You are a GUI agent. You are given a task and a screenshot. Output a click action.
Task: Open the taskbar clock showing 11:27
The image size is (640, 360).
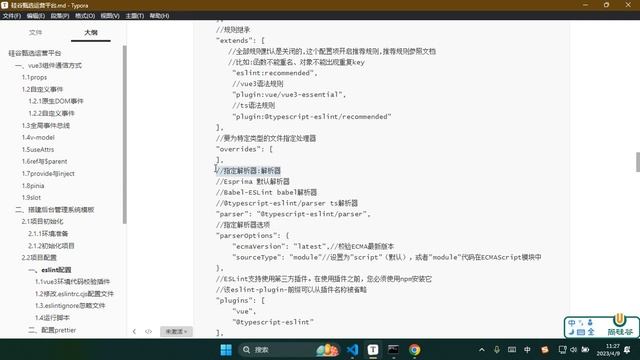(x=608, y=350)
